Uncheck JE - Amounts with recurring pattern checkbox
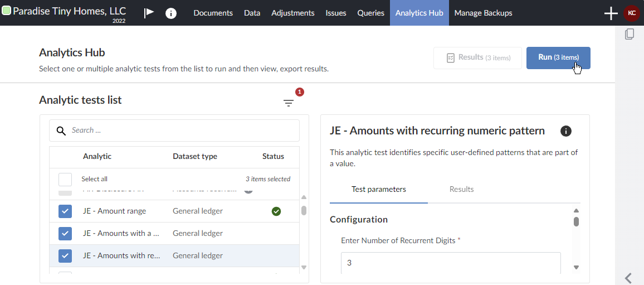 pos(65,255)
